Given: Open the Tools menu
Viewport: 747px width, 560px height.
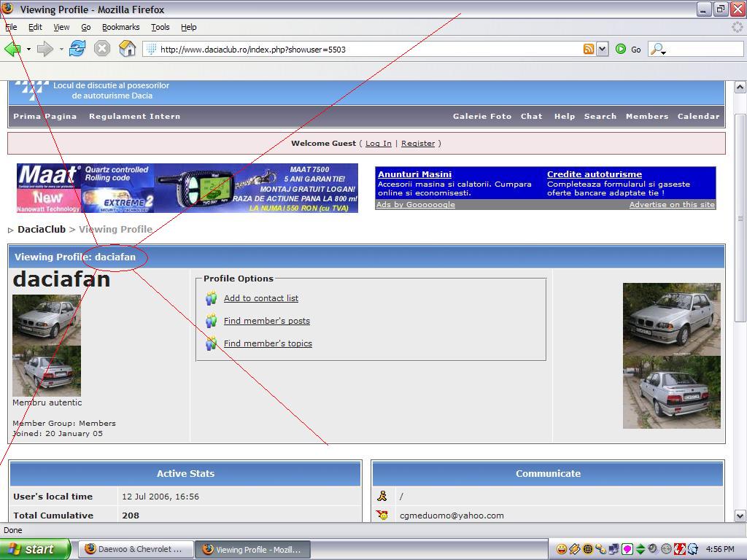Looking at the screenshot, I should pyautogui.click(x=160, y=27).
